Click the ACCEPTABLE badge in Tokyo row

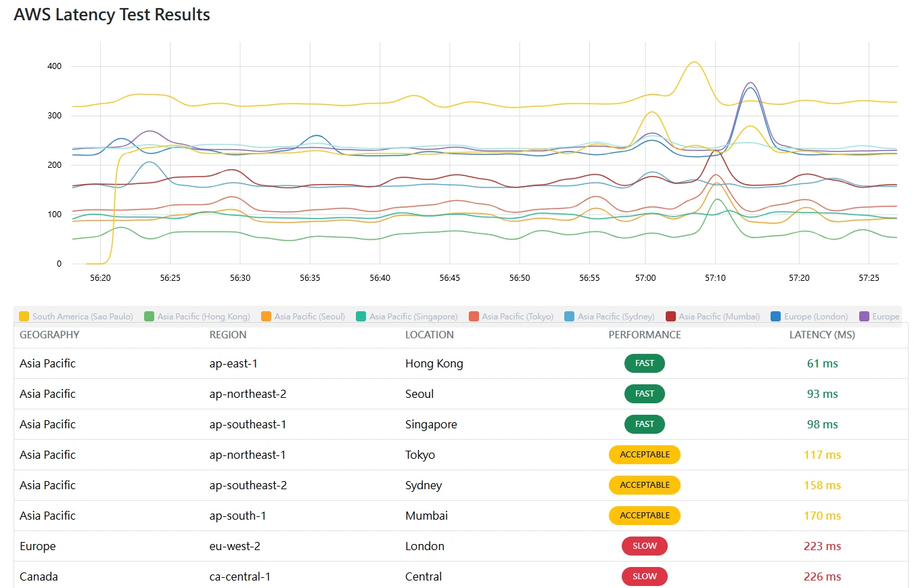[644, 455]
